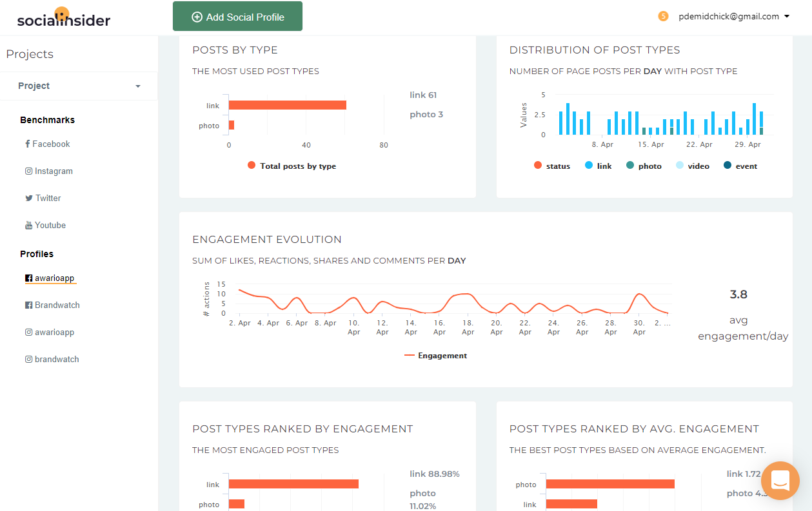Image resolution: width=812 pixels, height=511 pixels.
Task: Click the Youtube icon in Benchmarks
Action: point(28,226)
